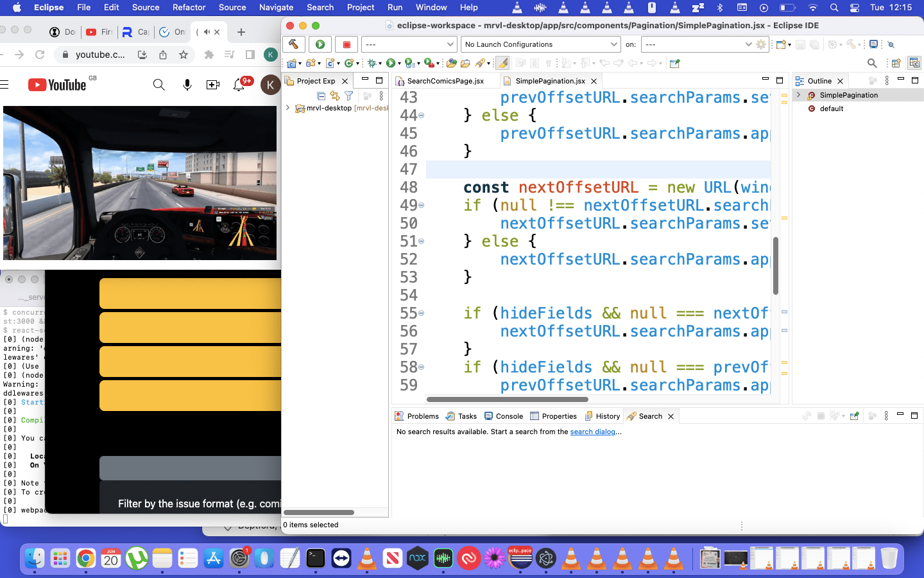This screenshot has width=924, height=578.
Task: Toggle fold marker on line 49
Action: coord(421,206)
